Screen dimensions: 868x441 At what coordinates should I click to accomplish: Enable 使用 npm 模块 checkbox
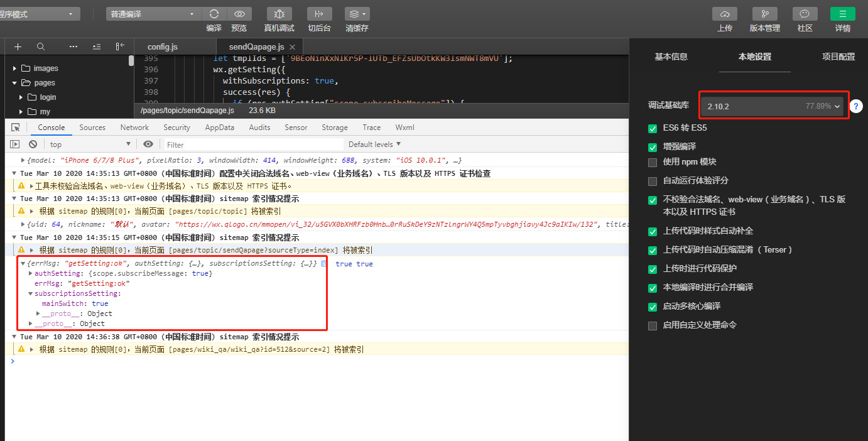click(x=653, y=162)
